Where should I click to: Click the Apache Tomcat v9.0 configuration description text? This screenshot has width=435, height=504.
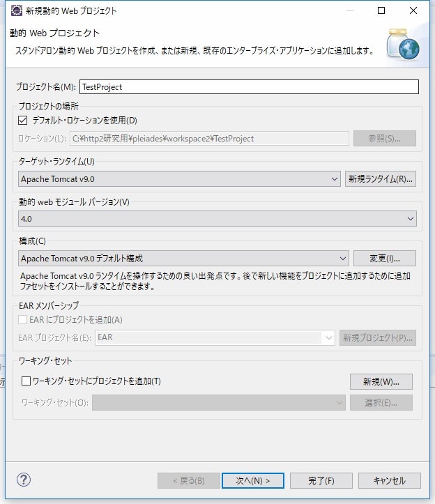point(215,281)
